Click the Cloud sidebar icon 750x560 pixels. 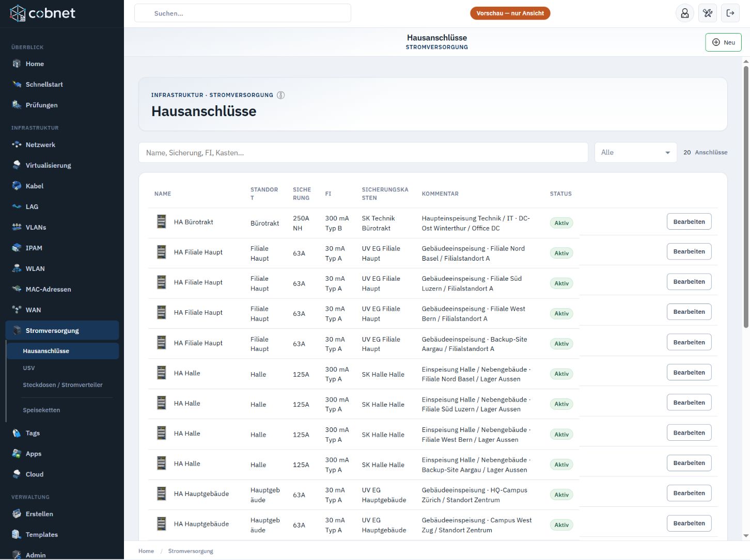point(17,475)
